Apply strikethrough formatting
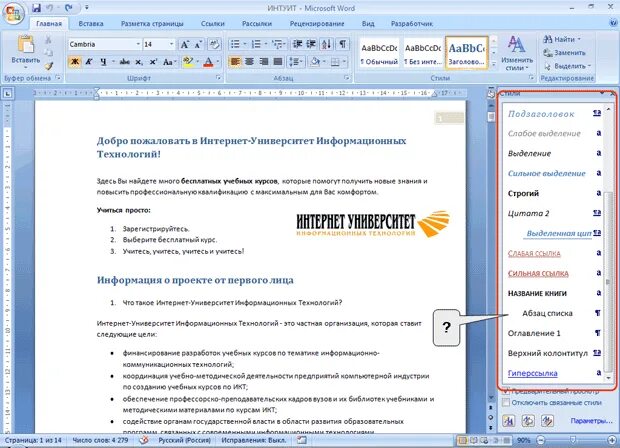Viewport: 620px width, 448px height. [x=125, y=62]
